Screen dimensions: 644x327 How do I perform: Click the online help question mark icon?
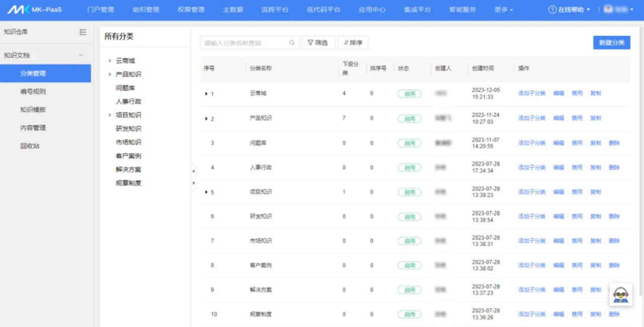click(552, 10)
